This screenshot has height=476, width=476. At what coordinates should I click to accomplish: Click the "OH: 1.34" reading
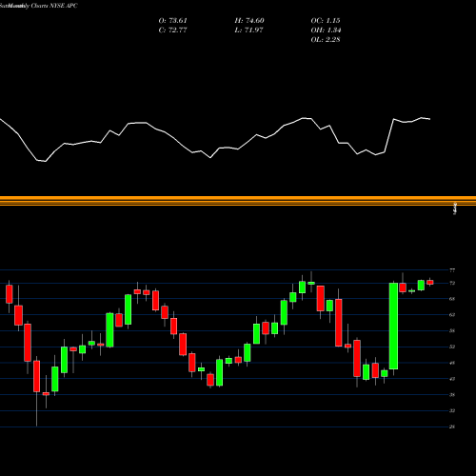coord(326,30)
